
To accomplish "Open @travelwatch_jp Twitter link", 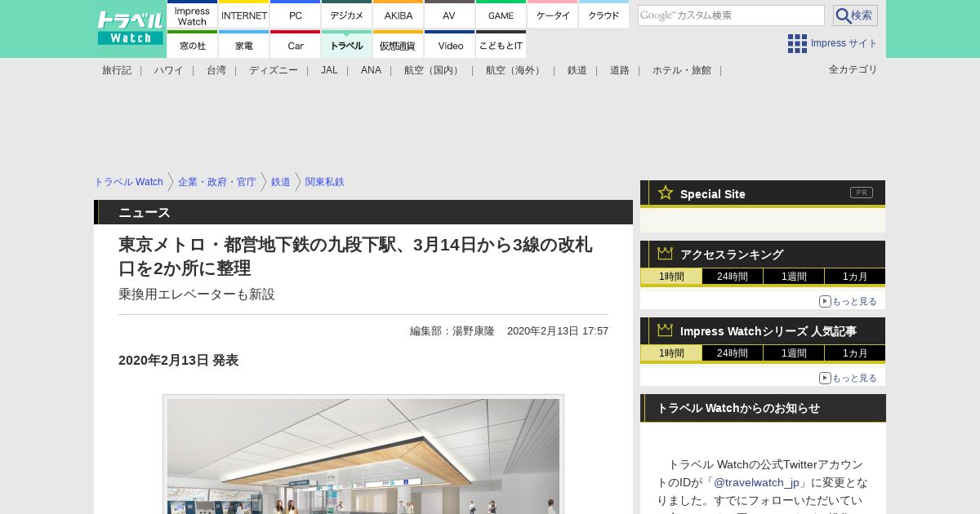I will tap(757, 482).
